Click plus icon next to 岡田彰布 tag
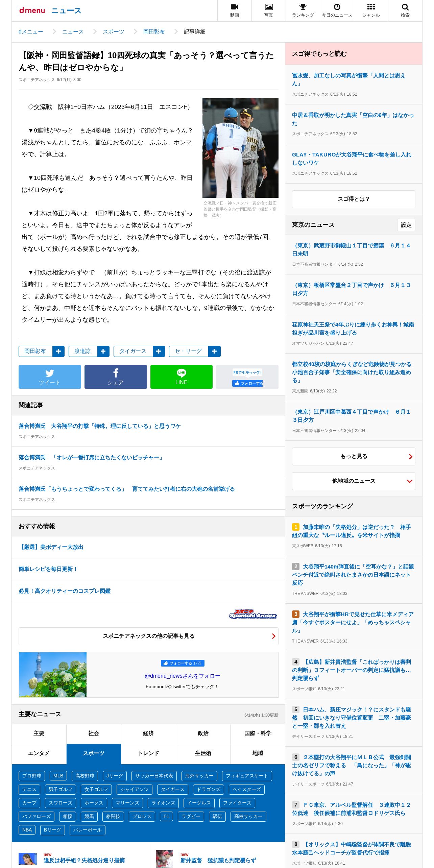The image size is (434, 868). point(58,351)
